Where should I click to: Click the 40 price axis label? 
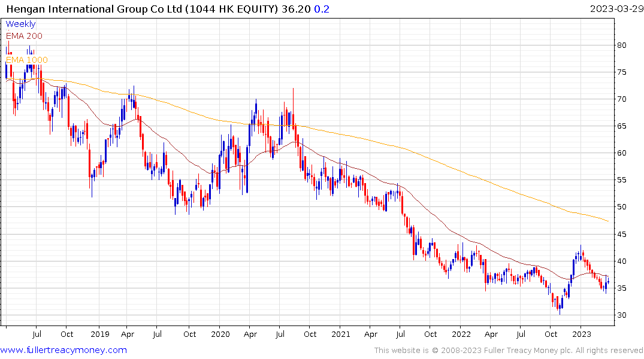click(x=621, y=261)
